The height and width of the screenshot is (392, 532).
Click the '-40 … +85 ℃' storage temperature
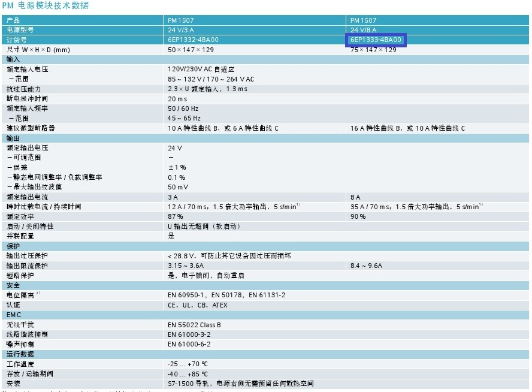point(188,374)
